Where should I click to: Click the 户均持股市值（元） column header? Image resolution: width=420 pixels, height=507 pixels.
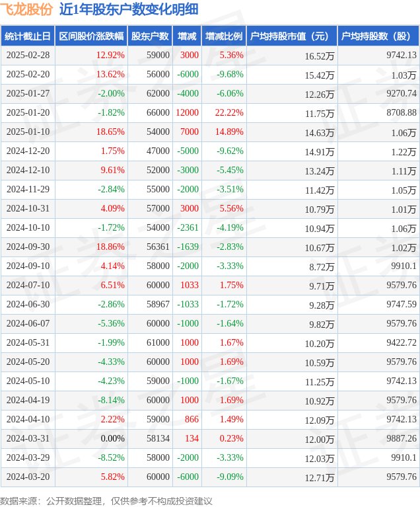click(x=291, y=36)
